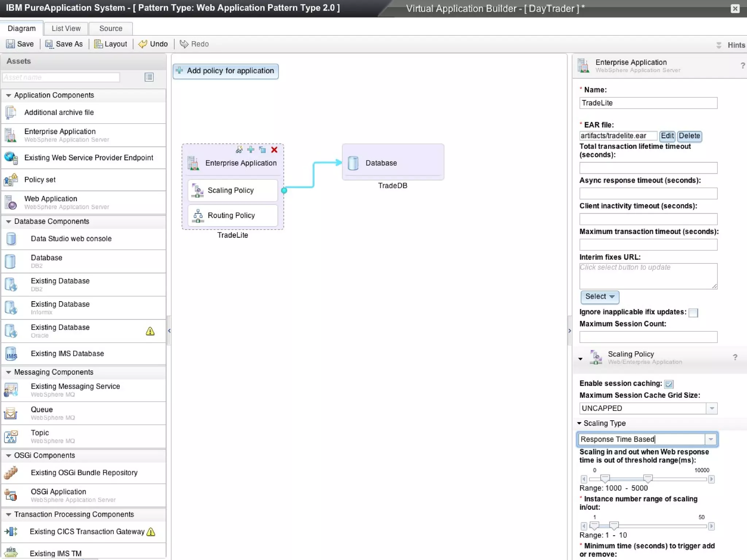This screenshot has width=747, height=560.
Task: Click the red X delete icon on TradeLite component
Action: point(274,150)
